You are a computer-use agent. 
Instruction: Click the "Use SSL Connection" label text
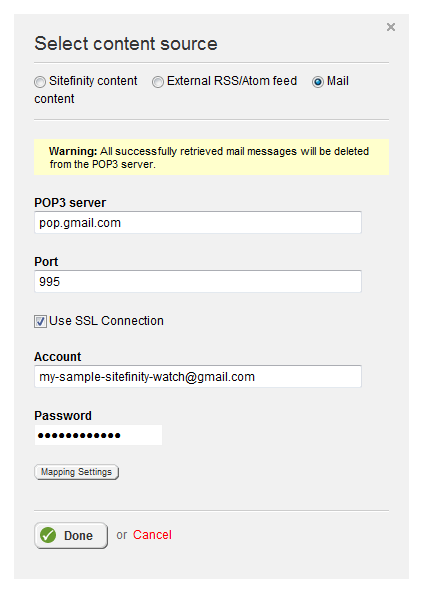tap(106, 321)
